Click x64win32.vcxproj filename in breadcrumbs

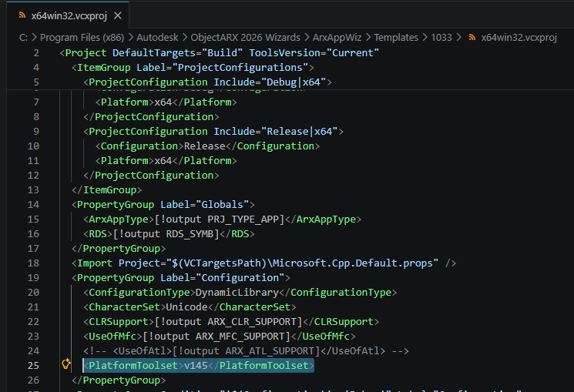(519, 37)
